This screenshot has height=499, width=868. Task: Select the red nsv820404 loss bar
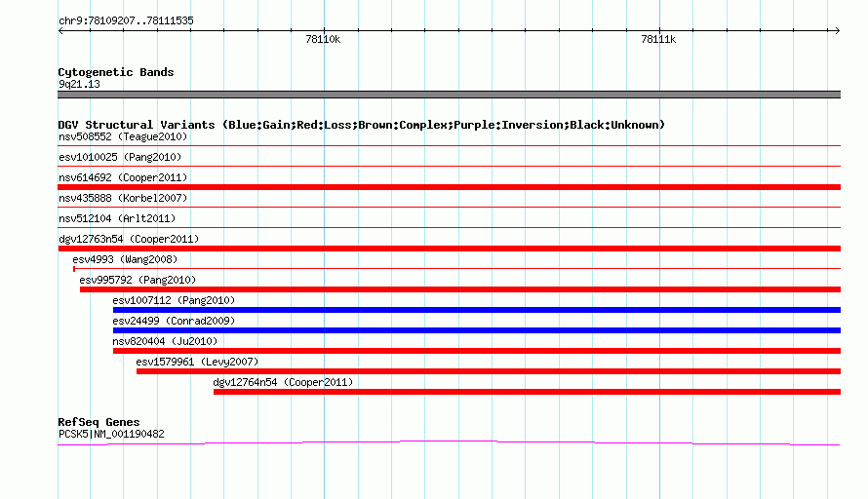pos(477,351)
